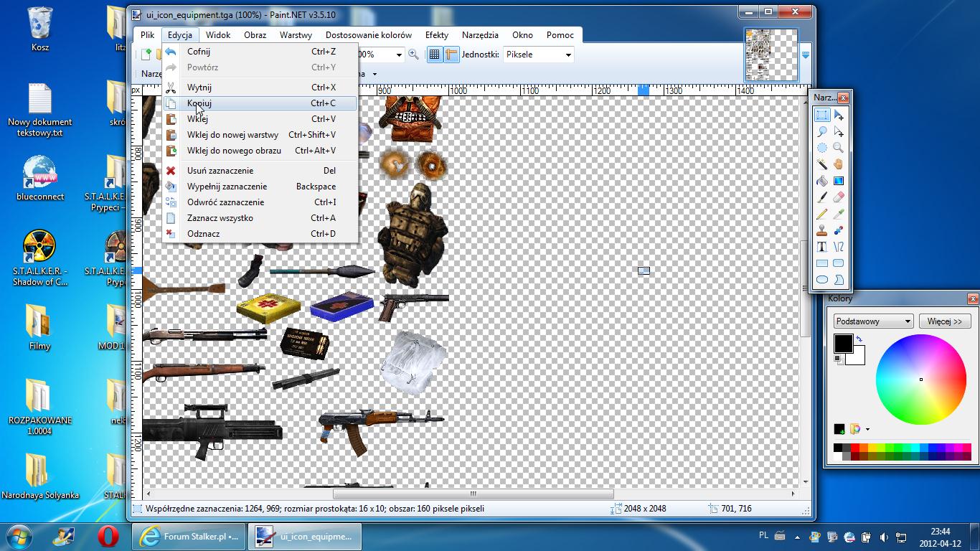Click the black primary color swatch

pos(843,344)
